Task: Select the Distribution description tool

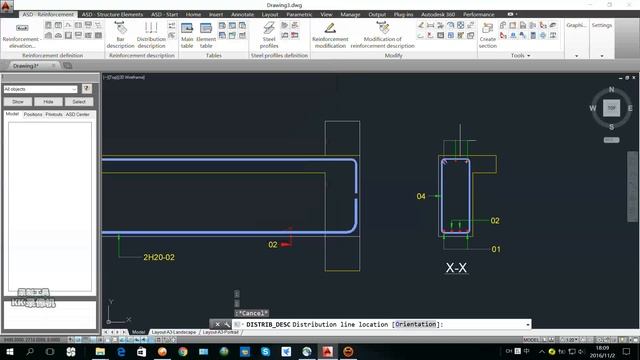Action: tap(151, 35)
